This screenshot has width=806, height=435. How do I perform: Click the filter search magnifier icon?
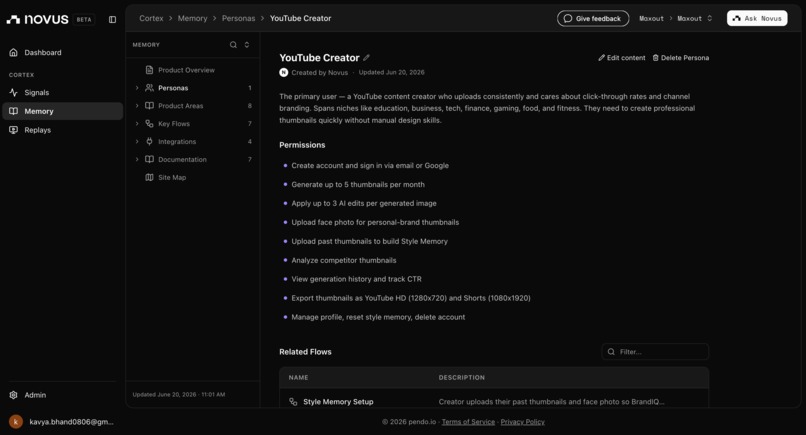[x=611, y=352]
